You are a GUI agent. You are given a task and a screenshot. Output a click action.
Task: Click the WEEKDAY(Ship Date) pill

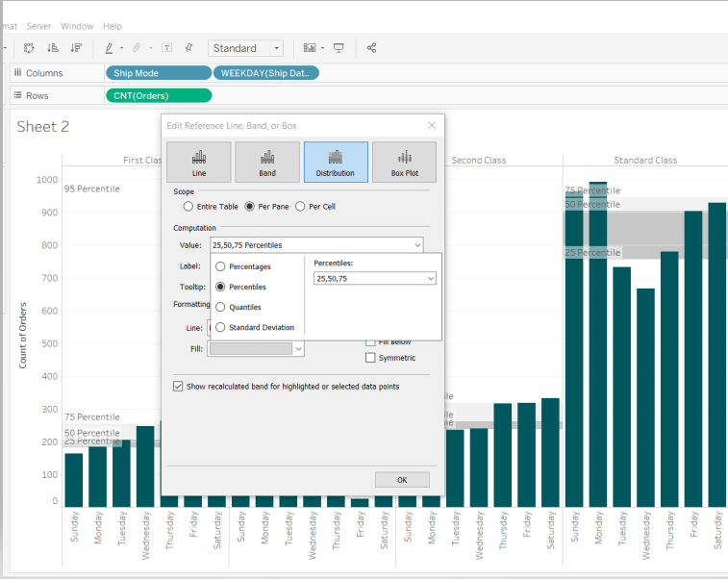click(265, 73)
